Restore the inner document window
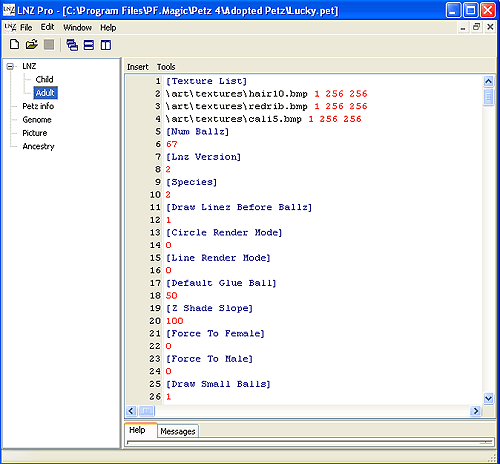Viewport: 500px width, 464px height. 476,27
